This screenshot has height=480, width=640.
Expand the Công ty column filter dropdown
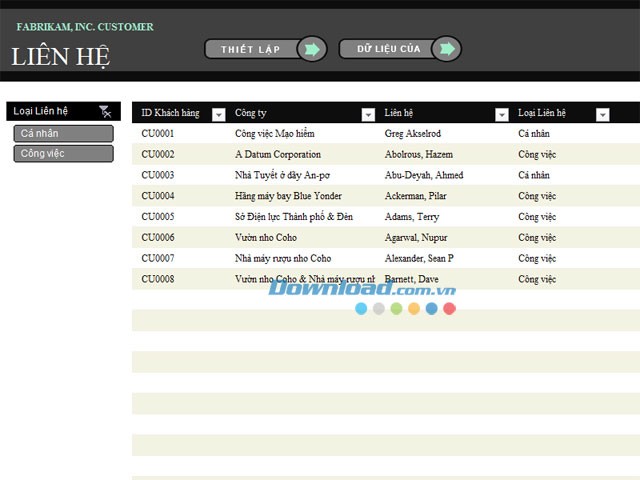coord(368,114)
